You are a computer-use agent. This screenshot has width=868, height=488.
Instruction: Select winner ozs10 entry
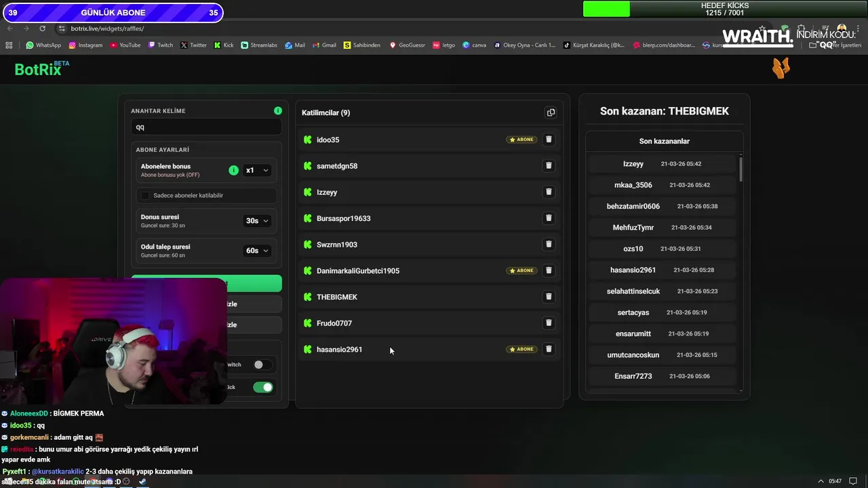[662, 249]
